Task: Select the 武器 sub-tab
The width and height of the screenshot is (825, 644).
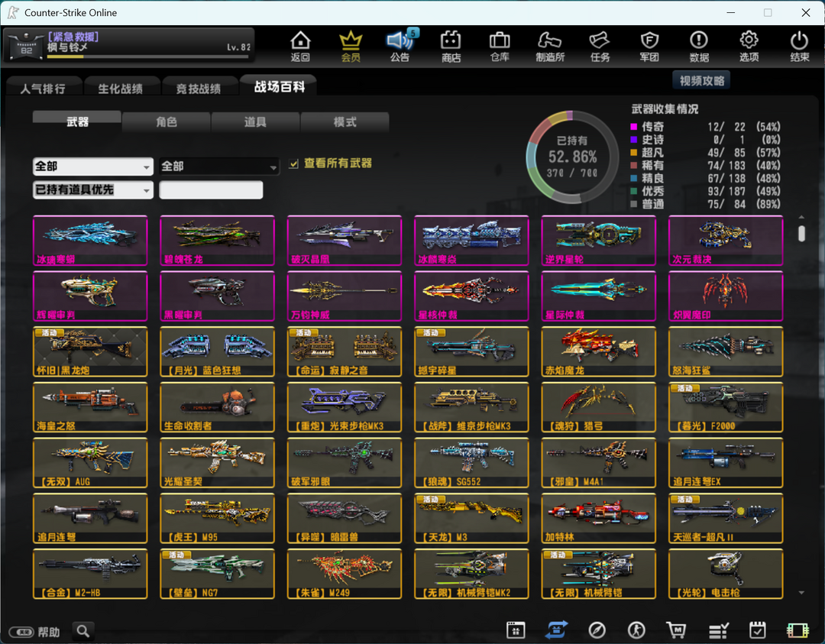Action: point(77,121)
